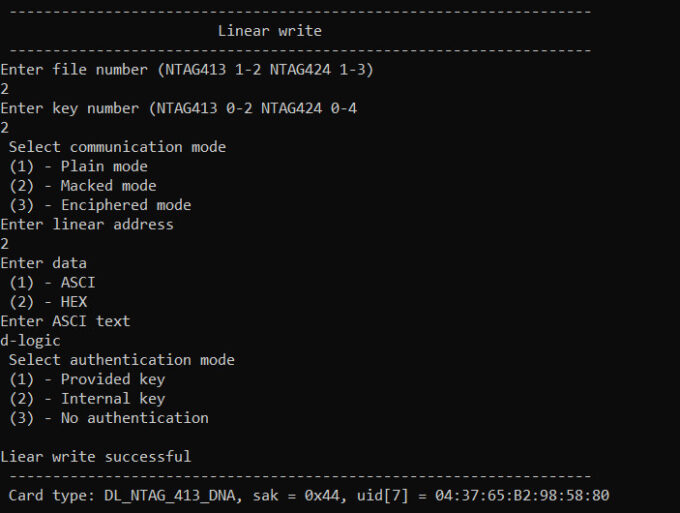
Task: Click the "Enter linear address" prompt
Action: pos(87,225)
